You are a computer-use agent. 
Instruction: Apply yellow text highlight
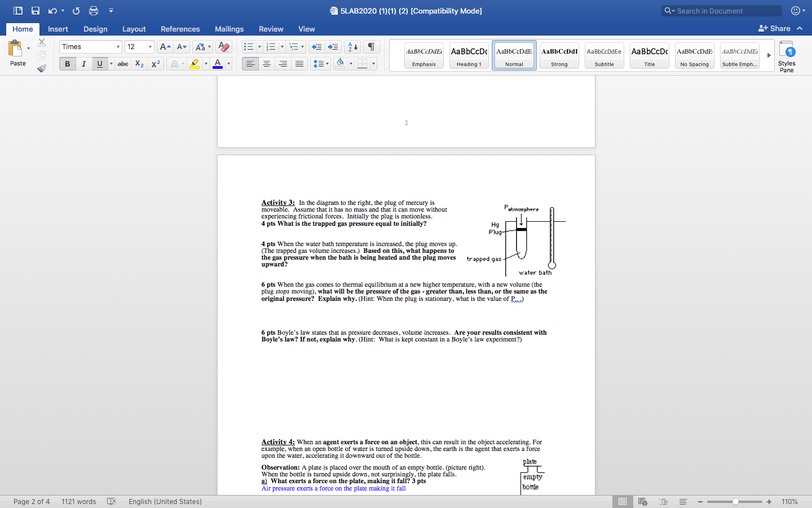click(196, 64)
